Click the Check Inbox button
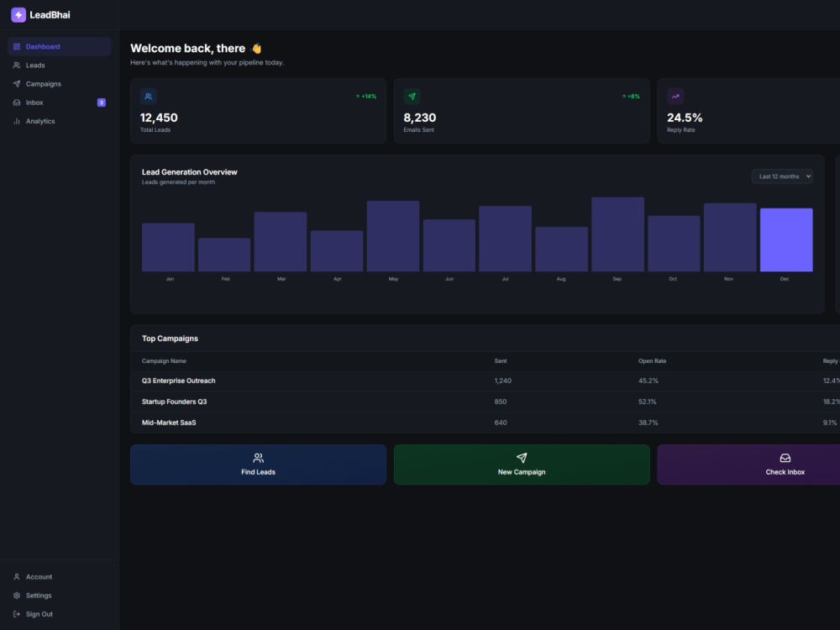 coord(749,465)
